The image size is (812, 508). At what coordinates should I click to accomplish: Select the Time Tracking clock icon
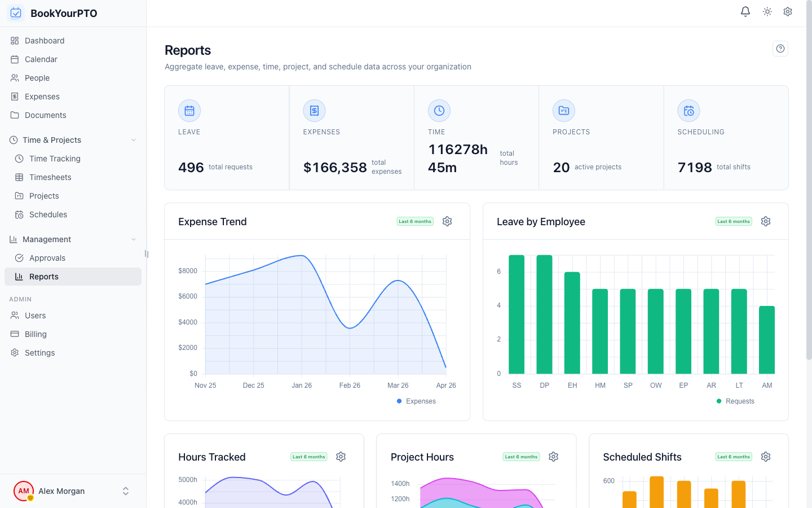20,159
